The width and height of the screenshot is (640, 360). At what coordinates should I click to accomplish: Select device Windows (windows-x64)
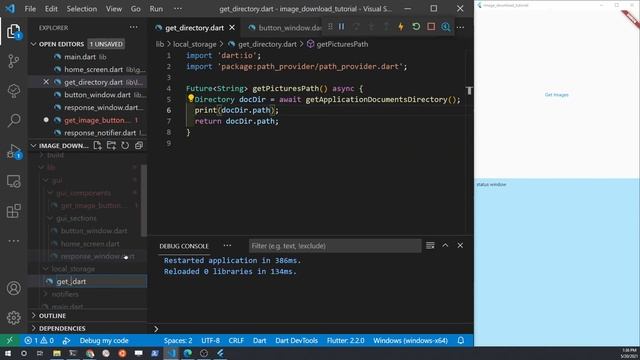point(410,340)
